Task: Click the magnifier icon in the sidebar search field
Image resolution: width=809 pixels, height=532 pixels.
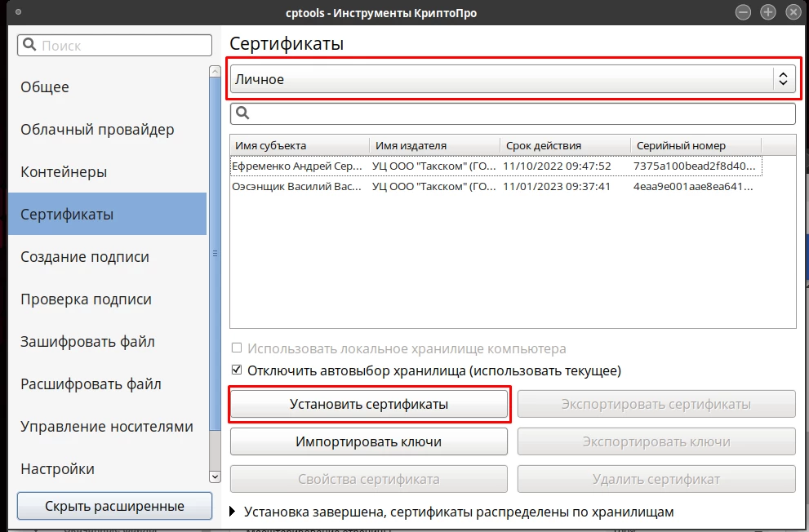Action: 29,45
